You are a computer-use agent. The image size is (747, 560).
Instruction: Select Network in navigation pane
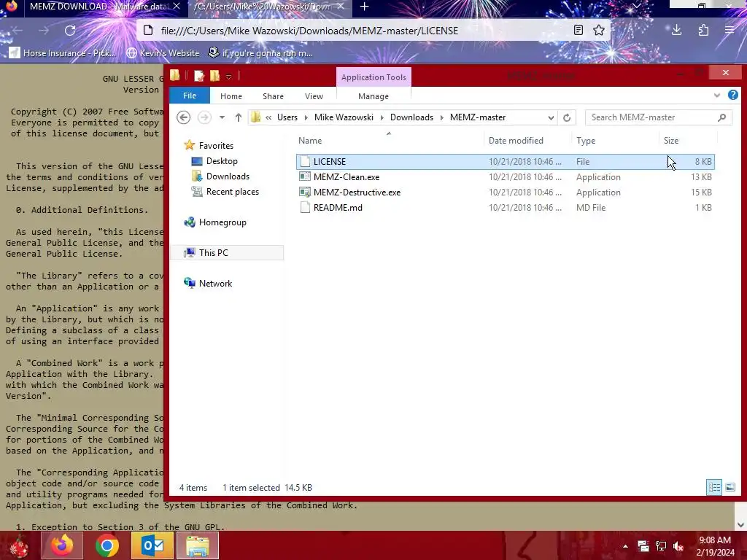pos(215,283)
